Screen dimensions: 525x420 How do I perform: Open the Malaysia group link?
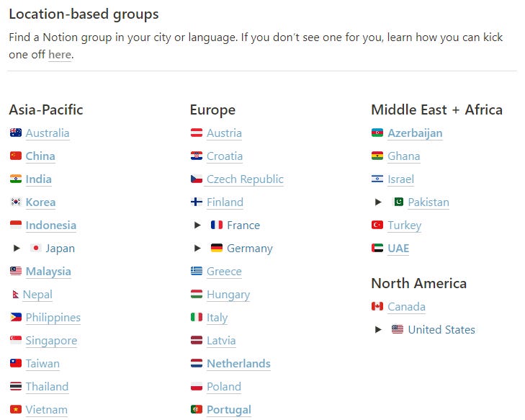click(48, 272)
